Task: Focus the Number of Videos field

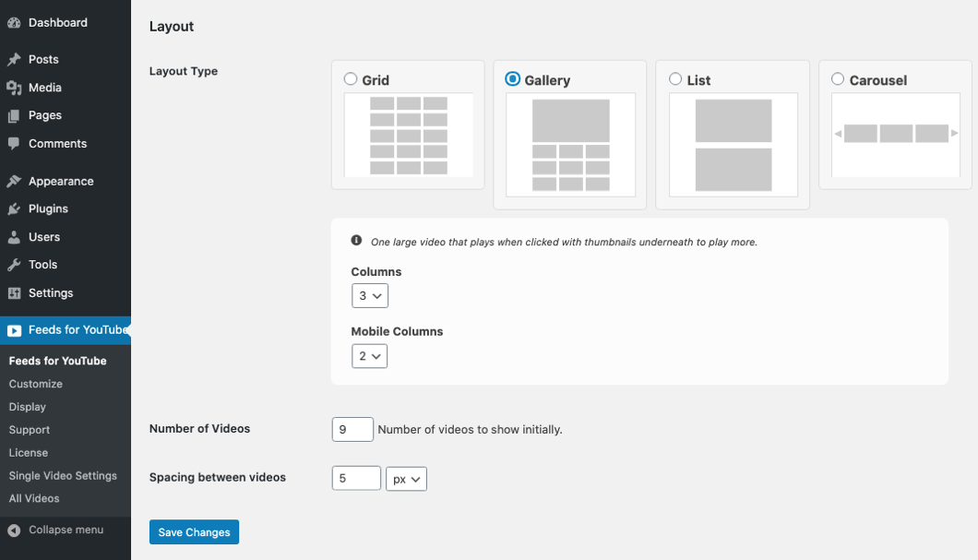Action: (352, 430)
